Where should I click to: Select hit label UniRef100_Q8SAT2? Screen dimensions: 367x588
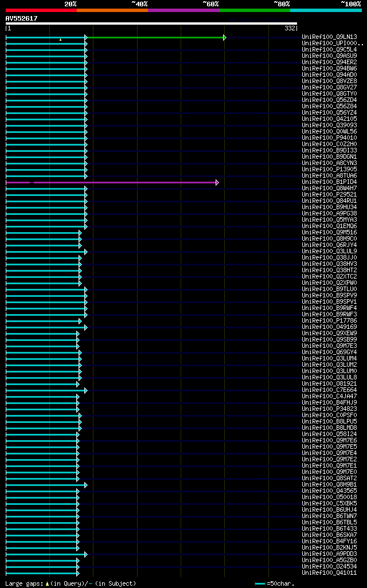point(330,479)
